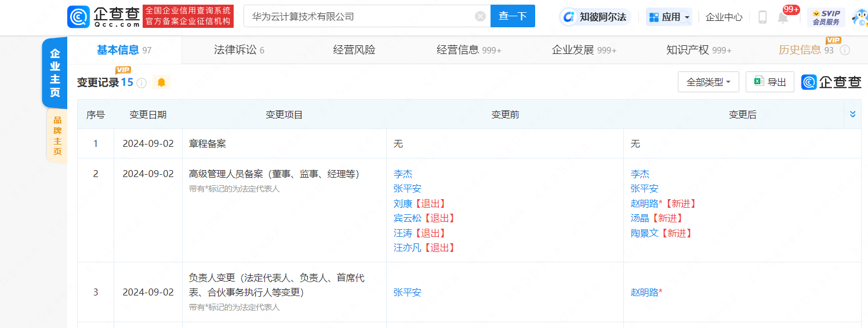
Task: Click the info icon beside 变更记录 15
Action: coord(141,82)
